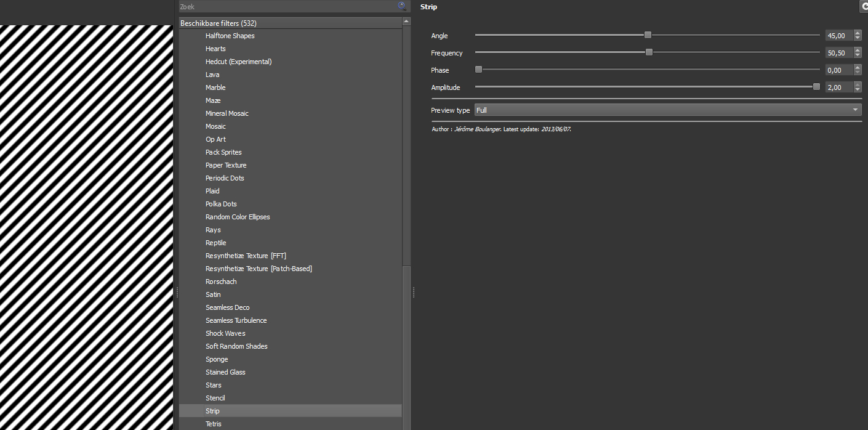
Task: Increase Phase with spinner up arrow
Action: pyautogui.click(x=858, y=67)
